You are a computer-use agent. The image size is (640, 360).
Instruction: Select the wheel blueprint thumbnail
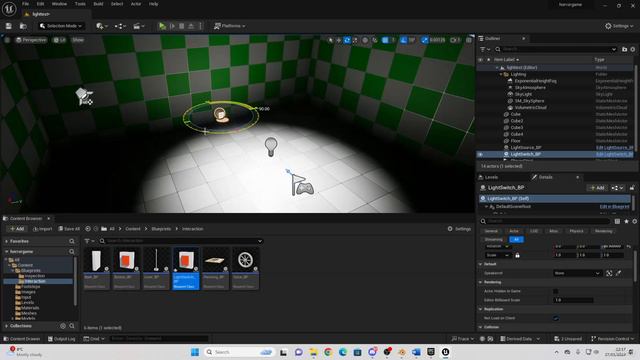click(245, 260)
